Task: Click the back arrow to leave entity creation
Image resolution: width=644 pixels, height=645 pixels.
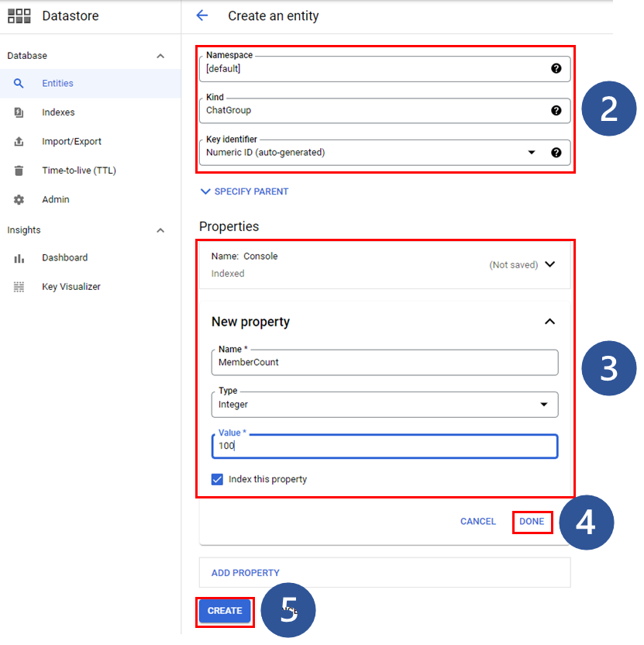Action: [202, 16]
